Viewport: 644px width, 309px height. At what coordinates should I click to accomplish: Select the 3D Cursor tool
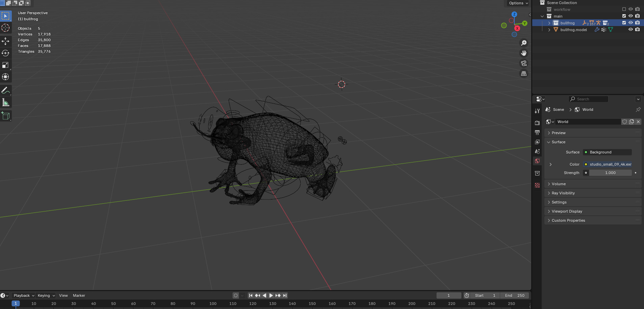pos(5,28)
